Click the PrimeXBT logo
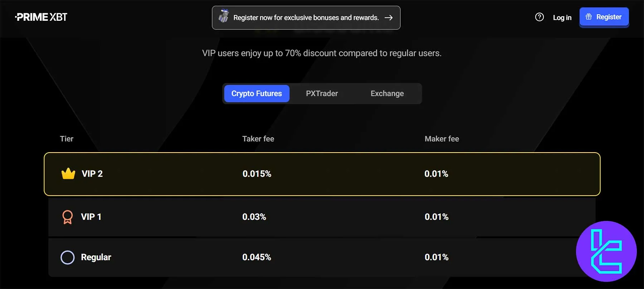Screen dimensions: 644x289 pos(41,16)
